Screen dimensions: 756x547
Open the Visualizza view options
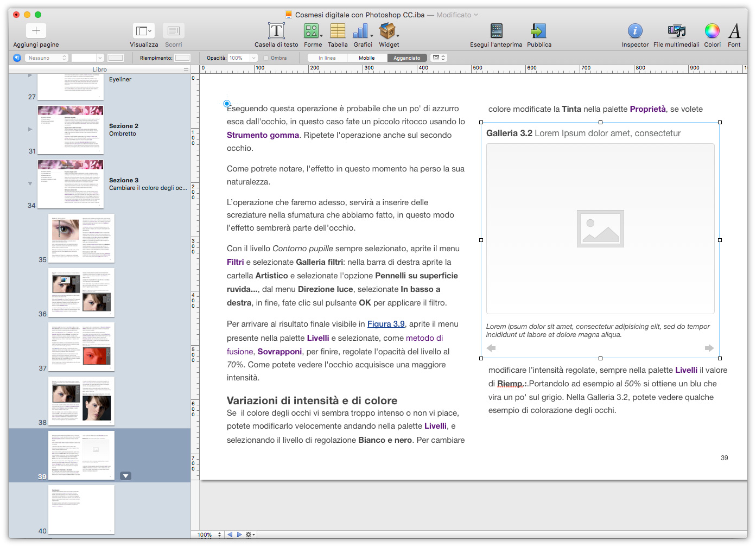click(143, 31)
